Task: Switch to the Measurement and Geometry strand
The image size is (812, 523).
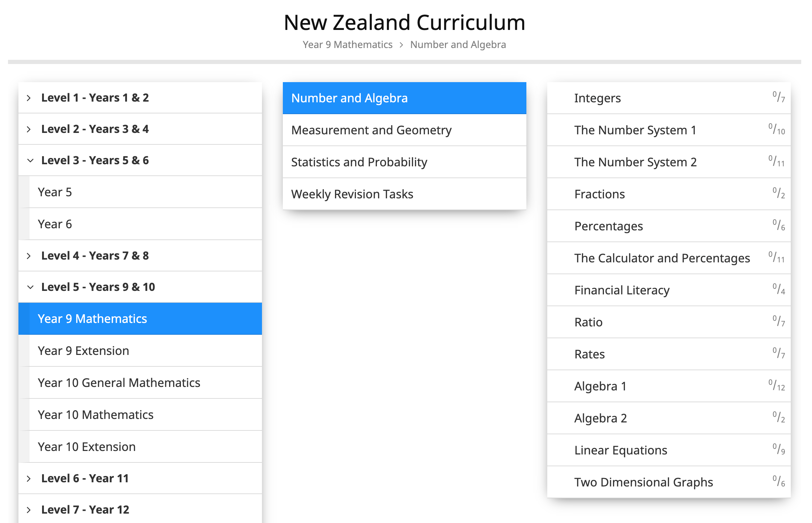Action: pyautogui.click(x=372, y=130)
